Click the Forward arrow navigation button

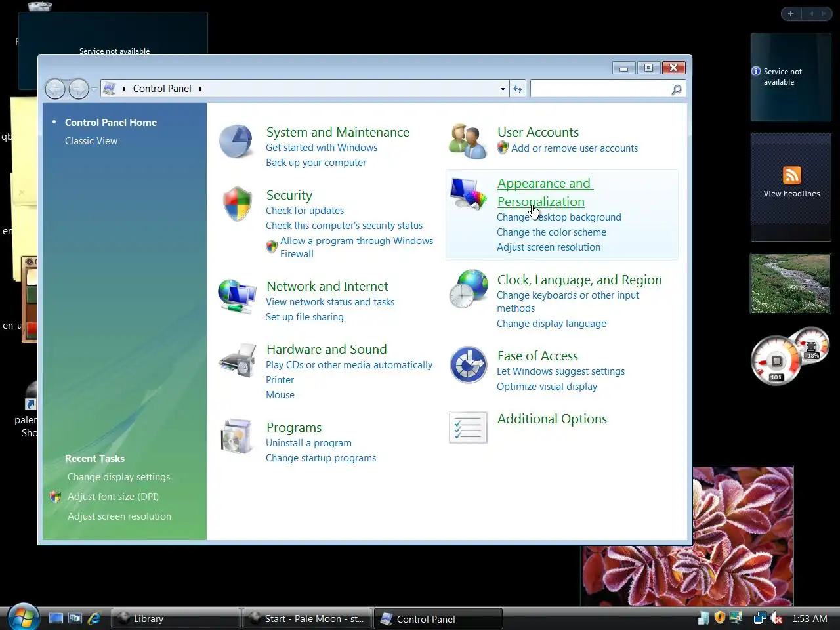[79, 89]
